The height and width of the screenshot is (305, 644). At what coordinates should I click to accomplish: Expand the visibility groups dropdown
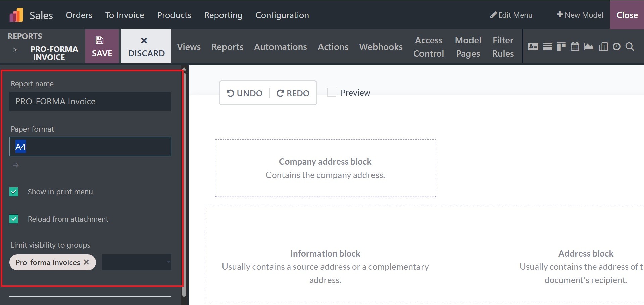136,262
